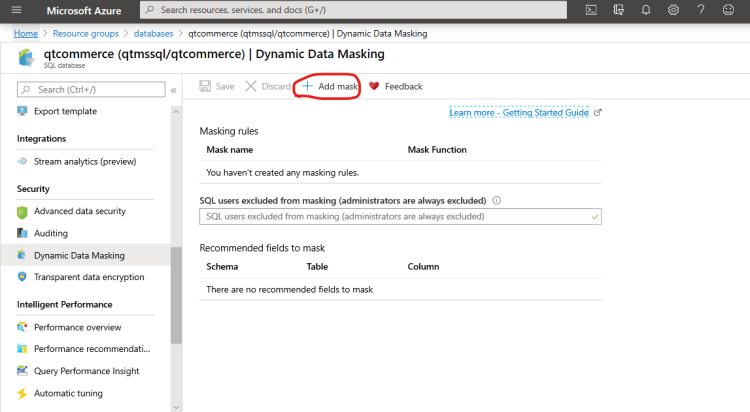Click the Advanced data security shield icon
Screen dimensions: 750x412
22,212
